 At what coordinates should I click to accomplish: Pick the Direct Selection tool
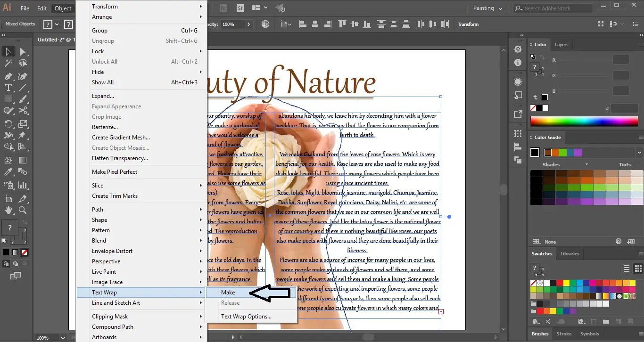tap(23, 52)
